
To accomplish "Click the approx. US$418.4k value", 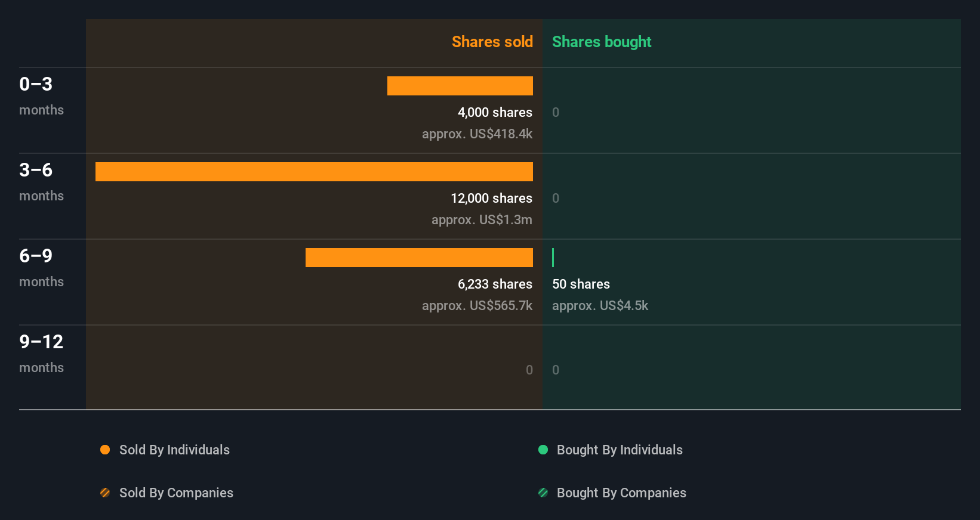I will (477, 134).
